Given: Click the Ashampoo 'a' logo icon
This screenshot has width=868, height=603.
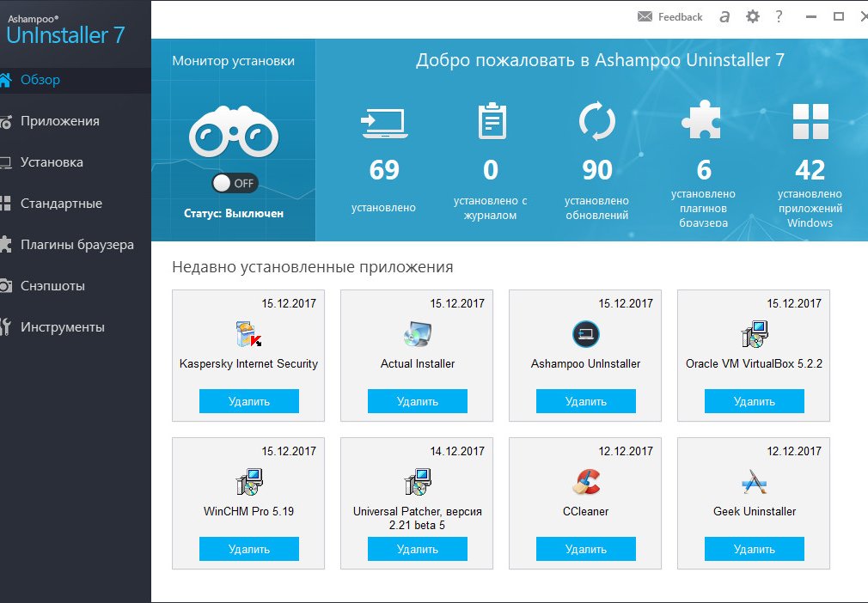Looking at the screenshot, I should (x=724, y=17).
